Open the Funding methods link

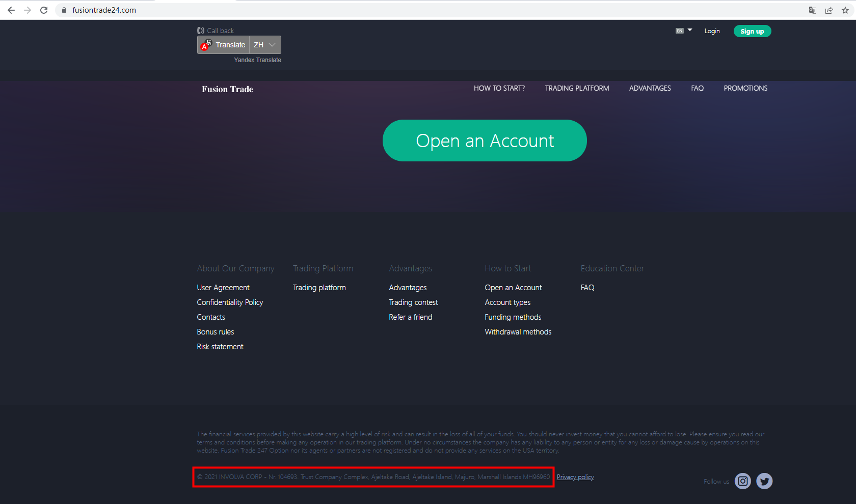click(x=513, y=317)
